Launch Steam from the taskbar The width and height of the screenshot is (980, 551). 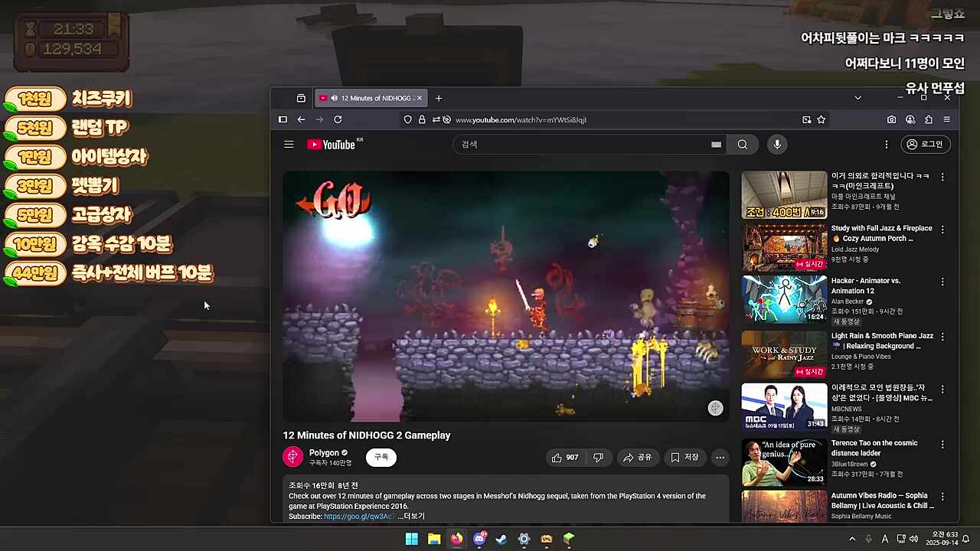tap(501, 539)
